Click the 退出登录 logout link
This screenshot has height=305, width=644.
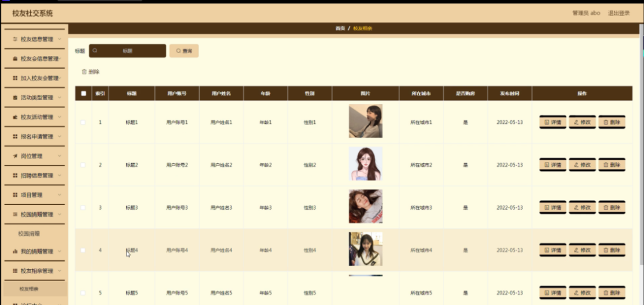click(618, 13)
